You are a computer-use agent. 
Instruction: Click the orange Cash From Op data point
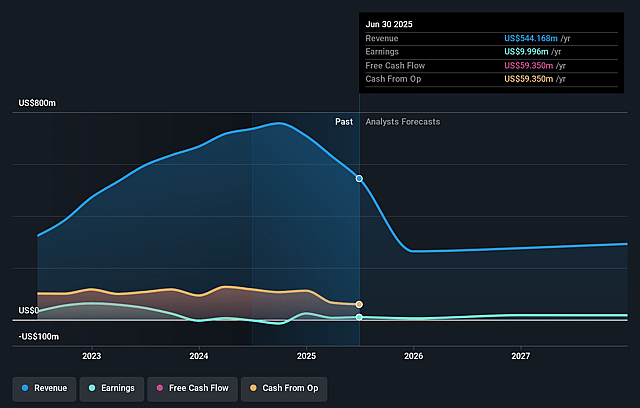359,304
